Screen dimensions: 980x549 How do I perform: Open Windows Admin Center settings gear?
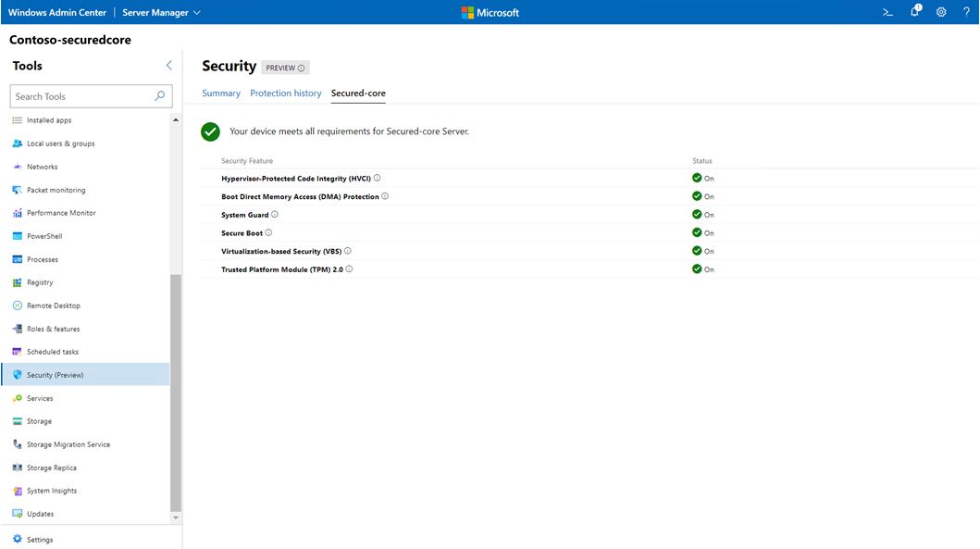point(941,11)
